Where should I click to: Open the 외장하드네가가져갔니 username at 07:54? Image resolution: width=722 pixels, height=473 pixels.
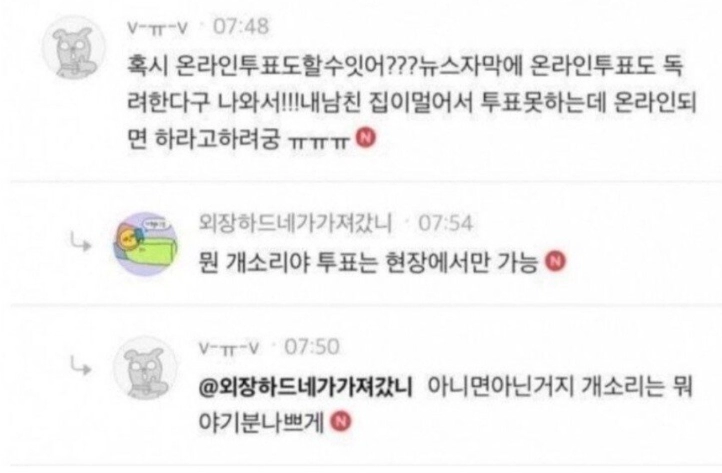(x=295, y=223)
